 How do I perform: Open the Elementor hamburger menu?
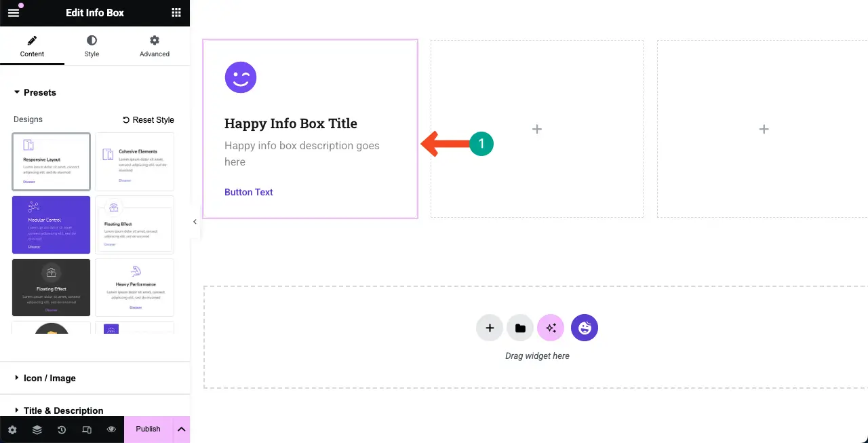tap(14, 13)
